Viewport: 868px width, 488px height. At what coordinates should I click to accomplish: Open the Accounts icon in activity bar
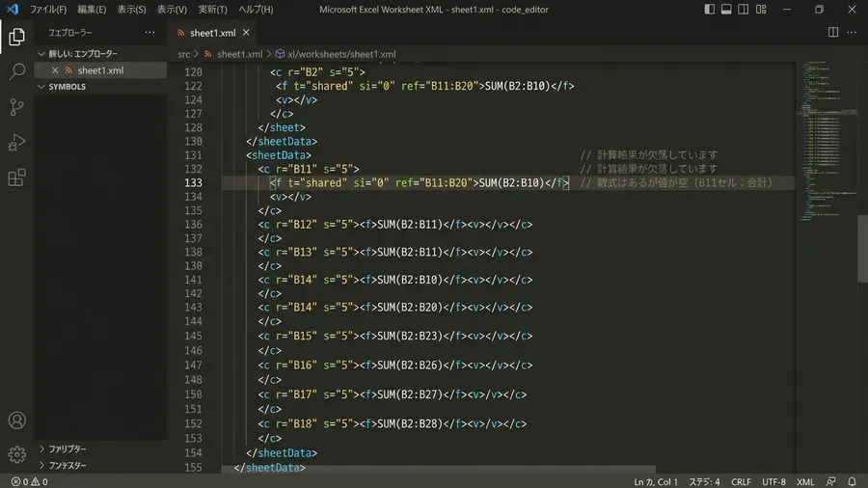click(16, 420)
